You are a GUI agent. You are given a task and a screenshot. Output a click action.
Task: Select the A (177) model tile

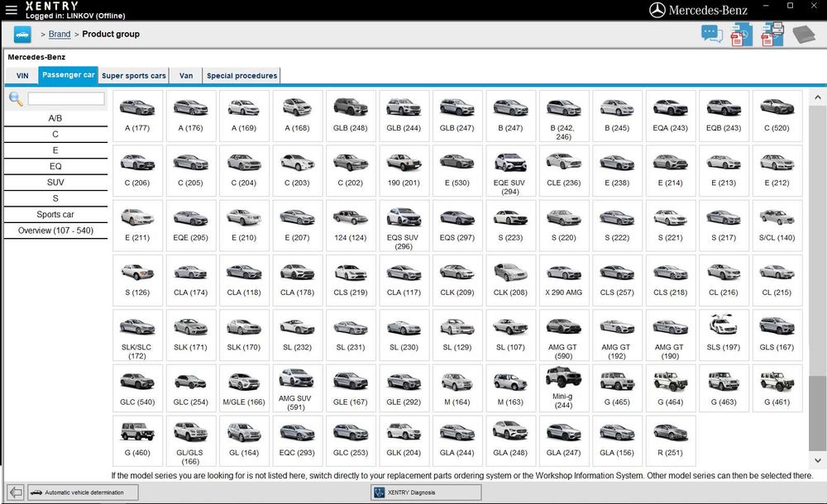[x=137, y=116]
